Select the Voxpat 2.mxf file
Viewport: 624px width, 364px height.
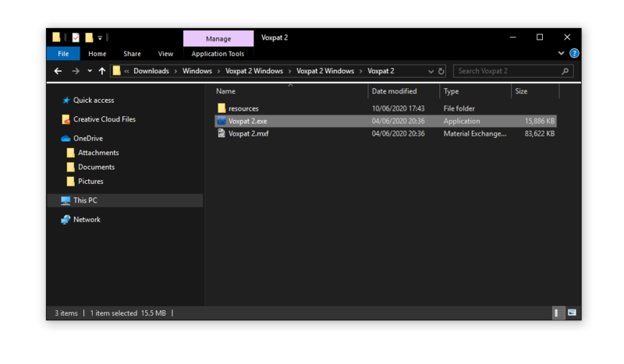[248, 133]
